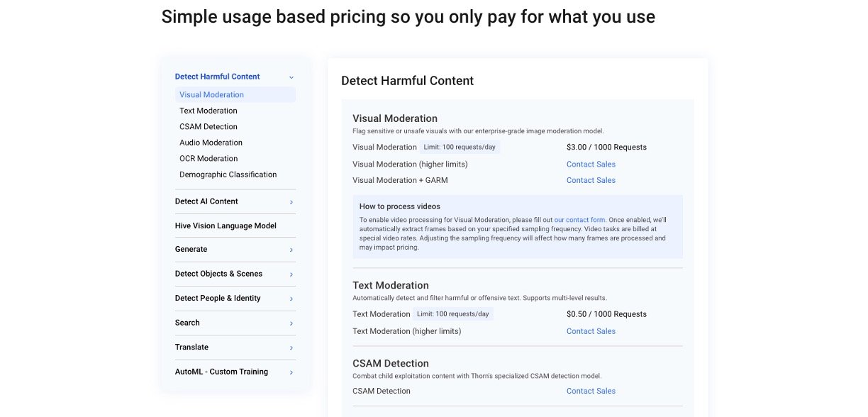Expand the AutoML - Custom Training chevron
This screenshot has width=868, height=417.
pos(291,372)
